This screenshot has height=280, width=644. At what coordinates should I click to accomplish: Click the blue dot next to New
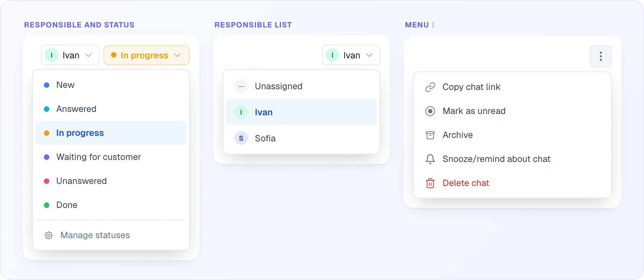47,85
